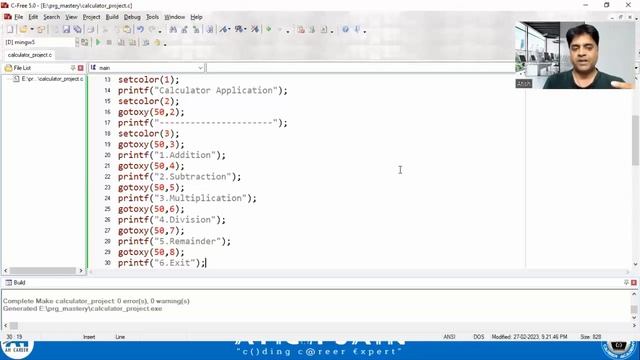The width and height of the screenshot is (640, 360).
Task: Click the File List horizontal scrollbar thumb
Action: tap(43, 271)
